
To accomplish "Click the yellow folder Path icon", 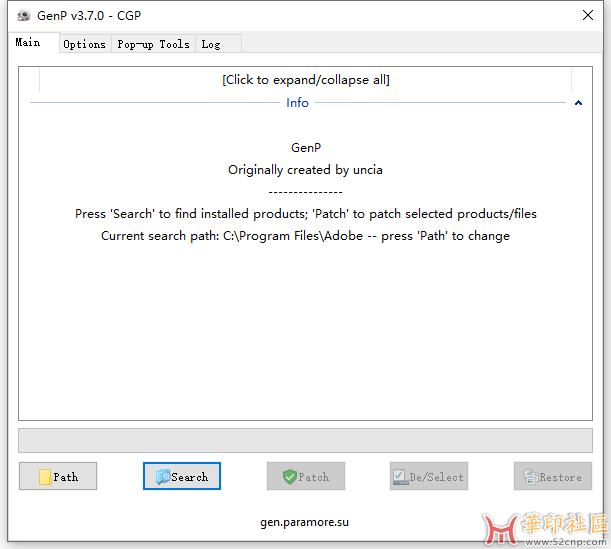I will coord(45,477).
